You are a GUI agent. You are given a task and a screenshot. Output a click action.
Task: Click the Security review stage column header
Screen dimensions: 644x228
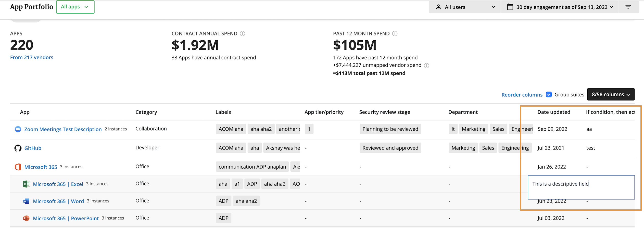385,112
